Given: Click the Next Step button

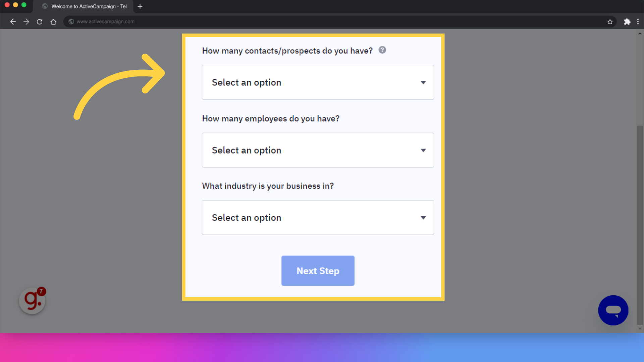Looking at the screenshot, I should tap(318, 271).
